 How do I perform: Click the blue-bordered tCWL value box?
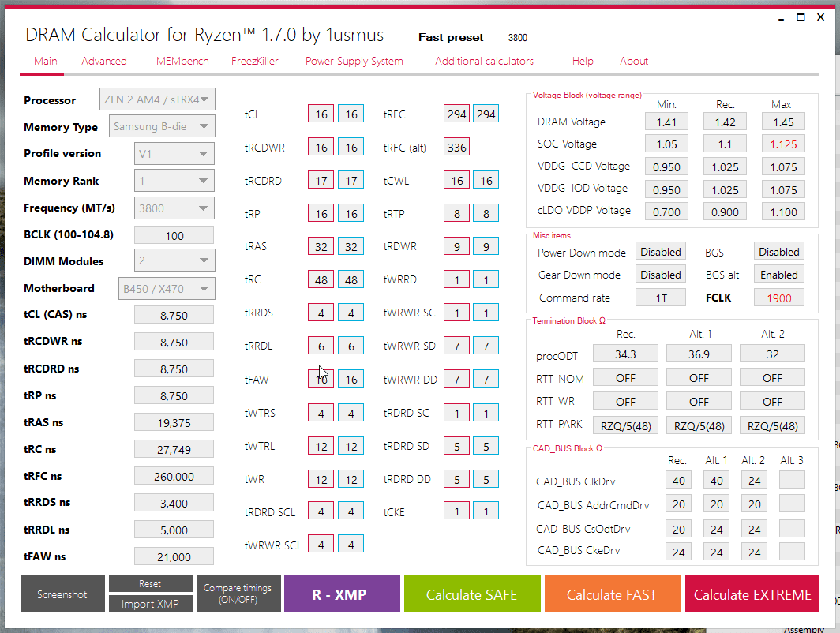tap(486, 181)
